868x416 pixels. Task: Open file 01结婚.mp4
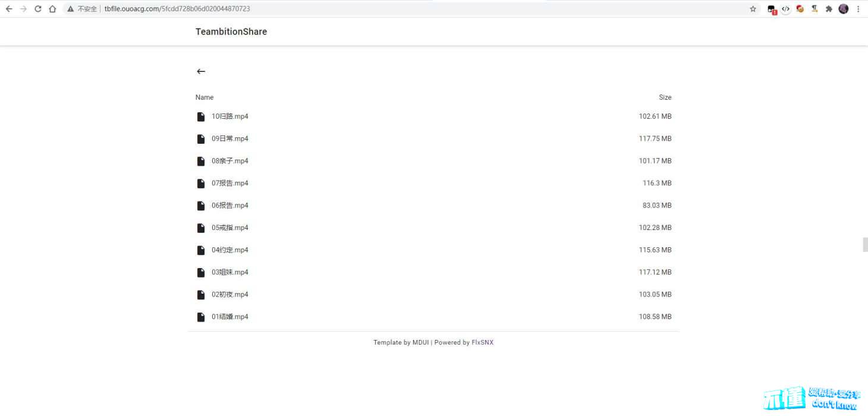[229, 317]
